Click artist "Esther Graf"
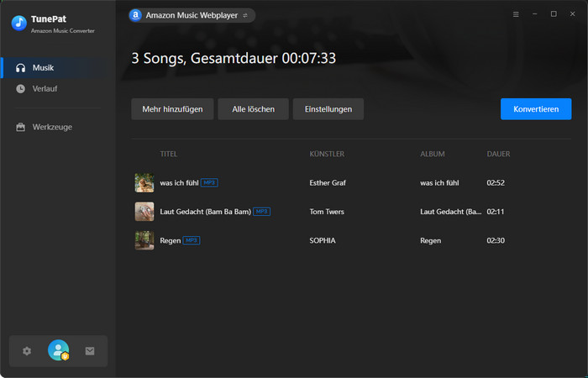 [x=328, y=183]
